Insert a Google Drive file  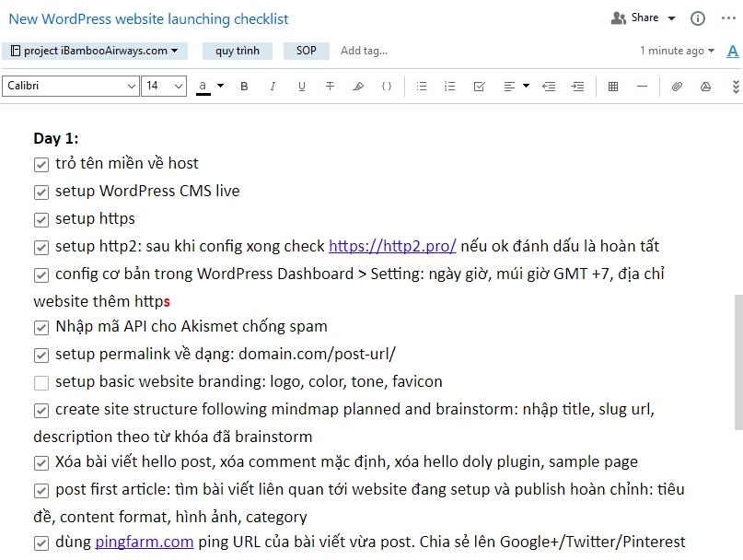(705, 87)
